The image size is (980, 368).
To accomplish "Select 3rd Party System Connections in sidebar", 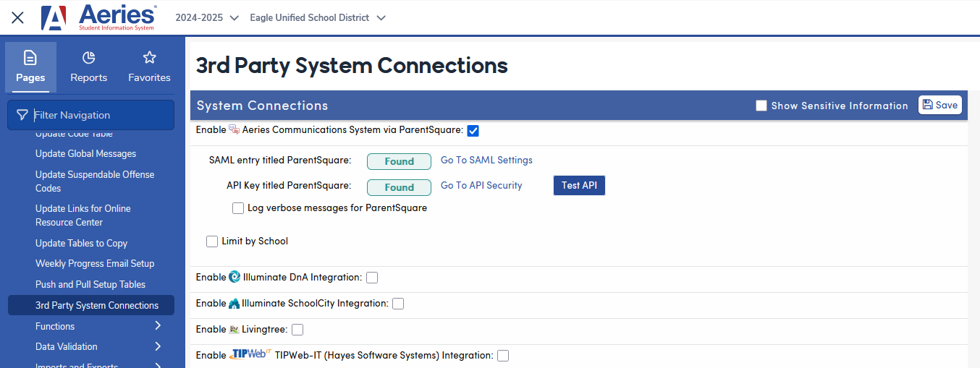I will point(91,305).
